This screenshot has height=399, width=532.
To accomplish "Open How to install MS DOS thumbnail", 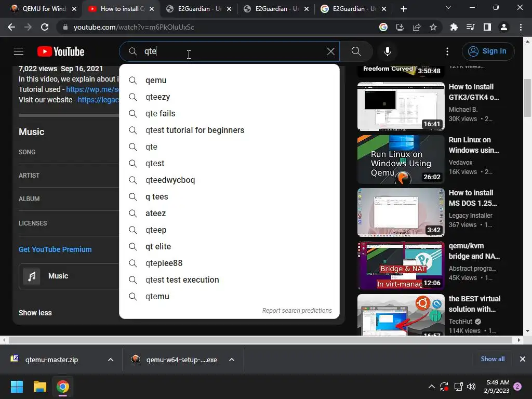I will click(x=401, y=212).
